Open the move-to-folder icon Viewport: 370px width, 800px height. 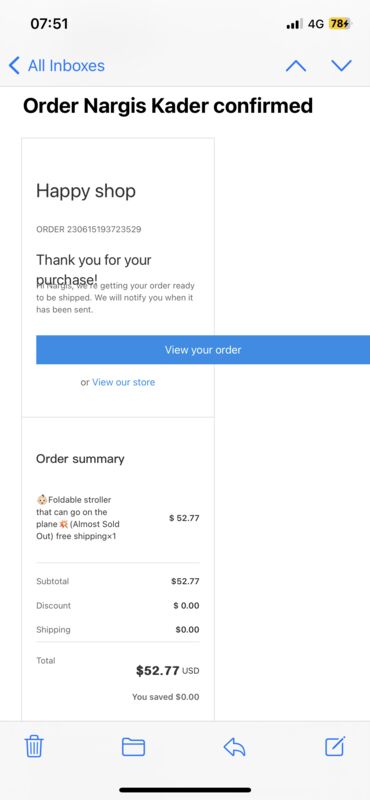click(134, 747)
